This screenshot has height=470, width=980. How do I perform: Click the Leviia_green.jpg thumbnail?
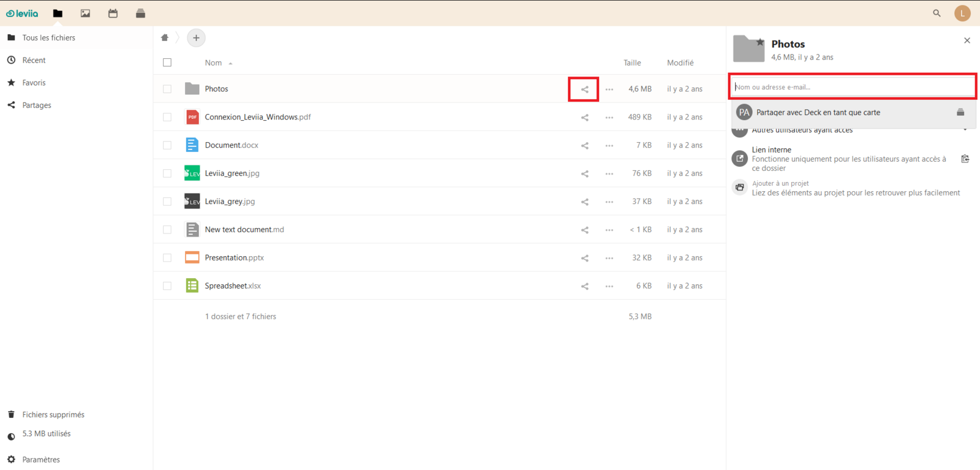192,173
